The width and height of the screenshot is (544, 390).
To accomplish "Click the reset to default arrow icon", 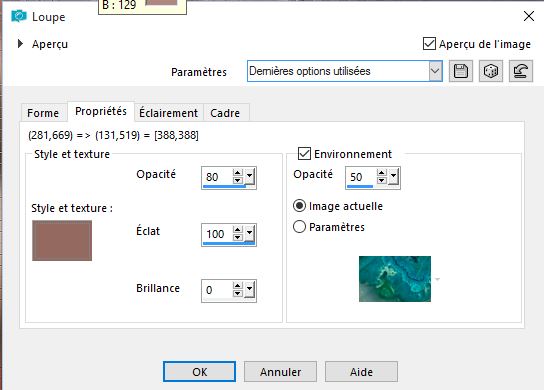I will click(521, 71).
